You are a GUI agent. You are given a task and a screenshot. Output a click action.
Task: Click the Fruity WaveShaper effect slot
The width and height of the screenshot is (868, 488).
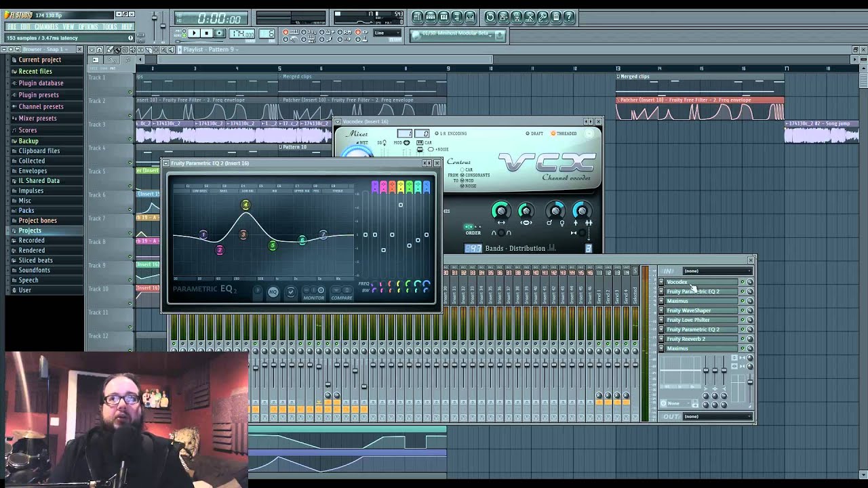click(701, 310)
